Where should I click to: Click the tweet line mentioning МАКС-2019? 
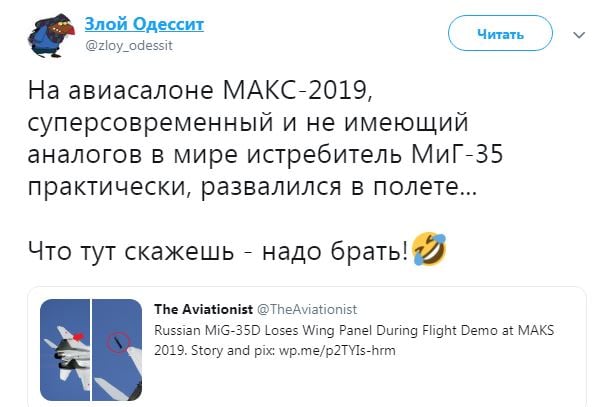(x=200, y=90)
